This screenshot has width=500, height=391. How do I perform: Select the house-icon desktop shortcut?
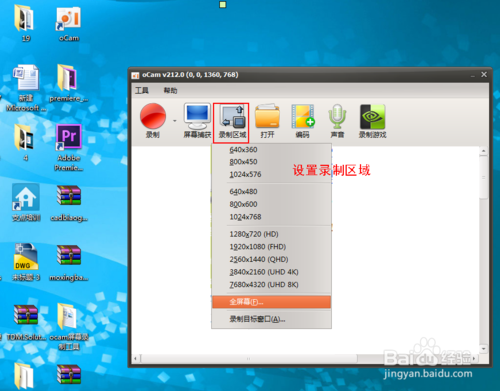click(26, 203)
